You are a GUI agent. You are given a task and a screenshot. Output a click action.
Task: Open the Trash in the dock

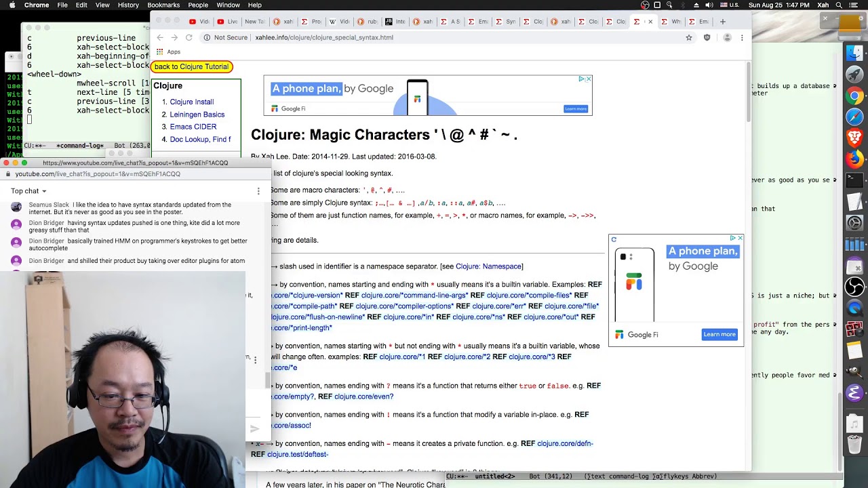click(x=854, y=445)
